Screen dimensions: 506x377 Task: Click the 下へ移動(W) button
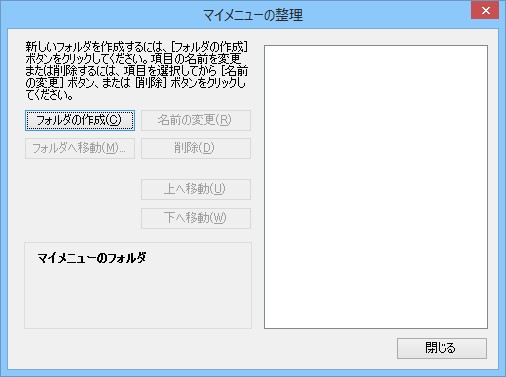tap(196, 218)
